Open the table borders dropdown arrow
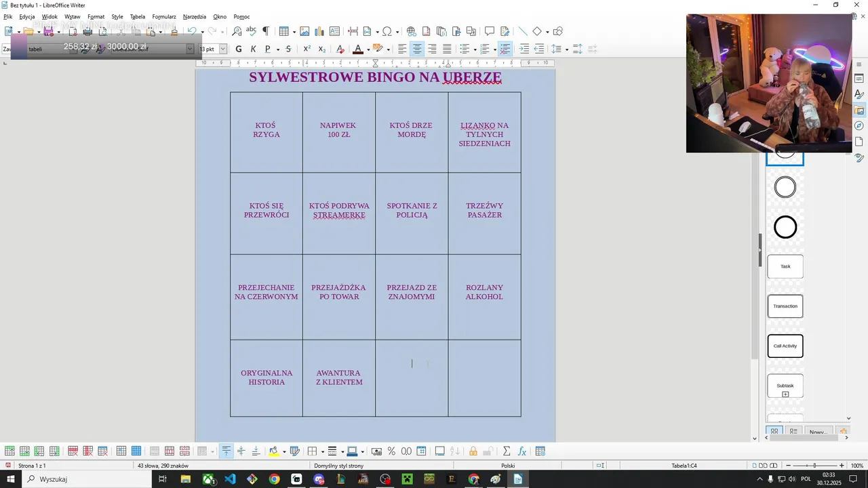 tap(322, 451)
